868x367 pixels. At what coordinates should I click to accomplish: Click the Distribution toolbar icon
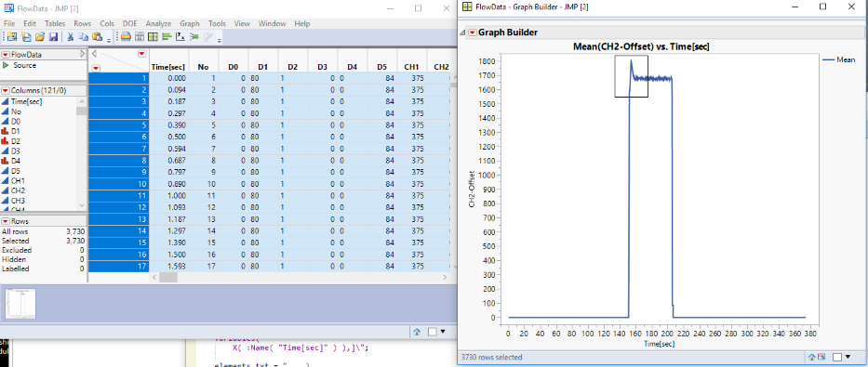click(126, 37)
